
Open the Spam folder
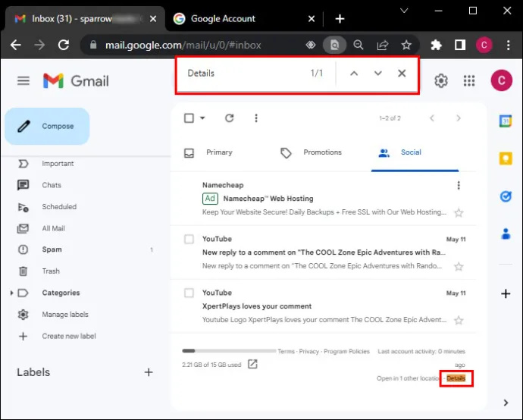coord(52,249)
